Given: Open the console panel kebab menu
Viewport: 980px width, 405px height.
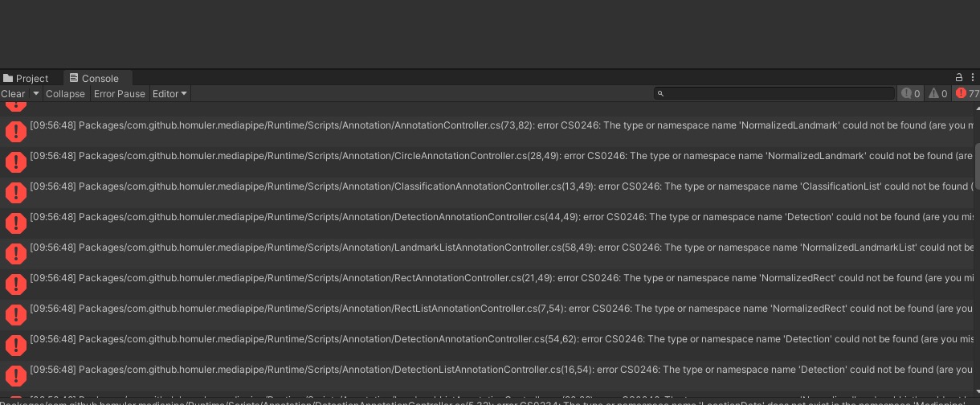Looking at the screenshot, I should 974,78.
